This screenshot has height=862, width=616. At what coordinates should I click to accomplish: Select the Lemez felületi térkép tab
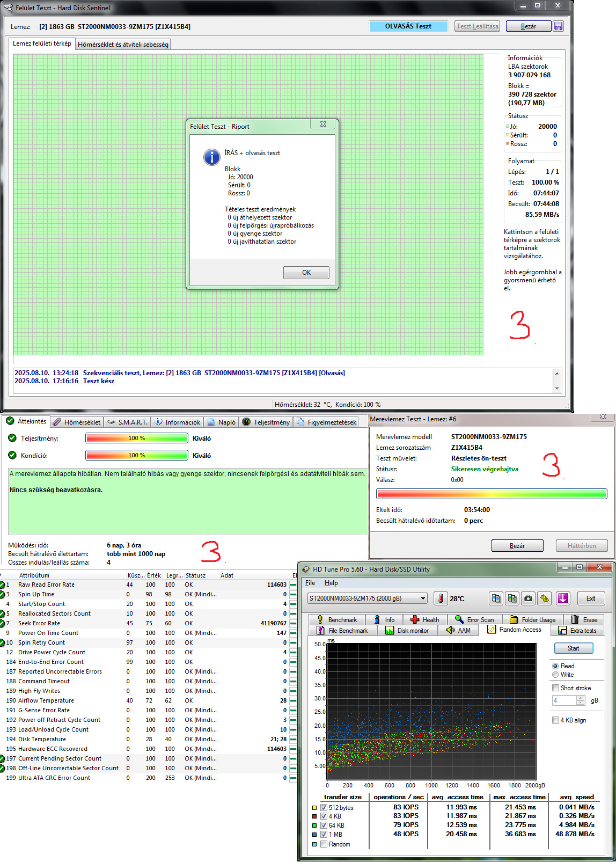pyautogui.click(x=42, y=43)
